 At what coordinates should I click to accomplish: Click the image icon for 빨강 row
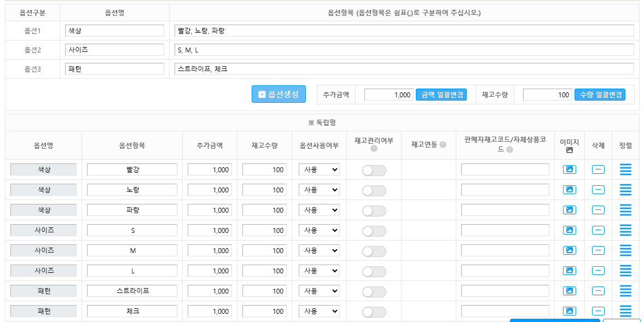569,170
